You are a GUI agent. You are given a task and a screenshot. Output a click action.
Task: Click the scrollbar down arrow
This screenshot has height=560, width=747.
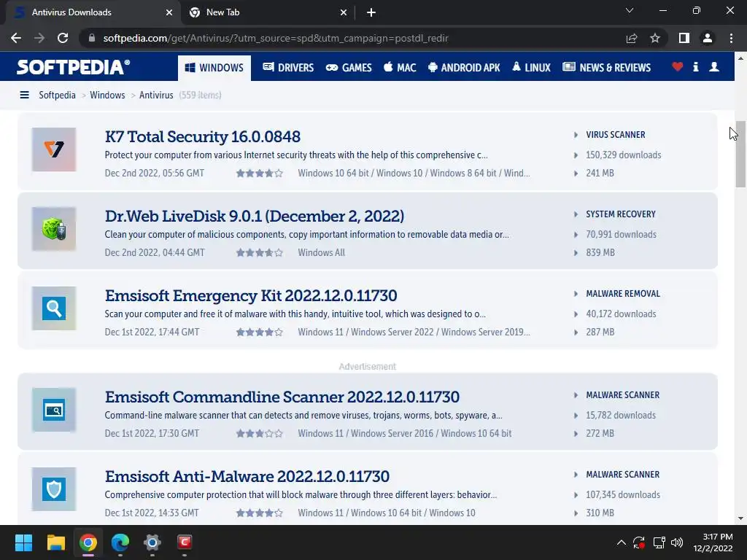point(740,518)
